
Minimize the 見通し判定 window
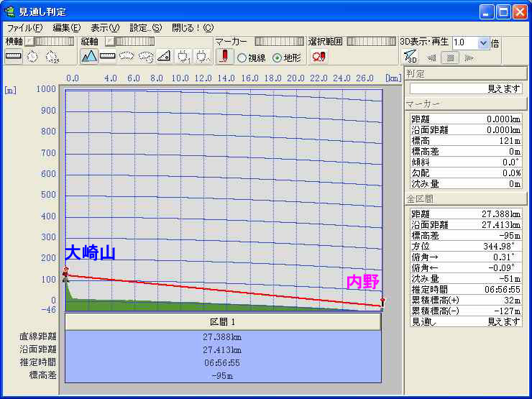point(487,12)
